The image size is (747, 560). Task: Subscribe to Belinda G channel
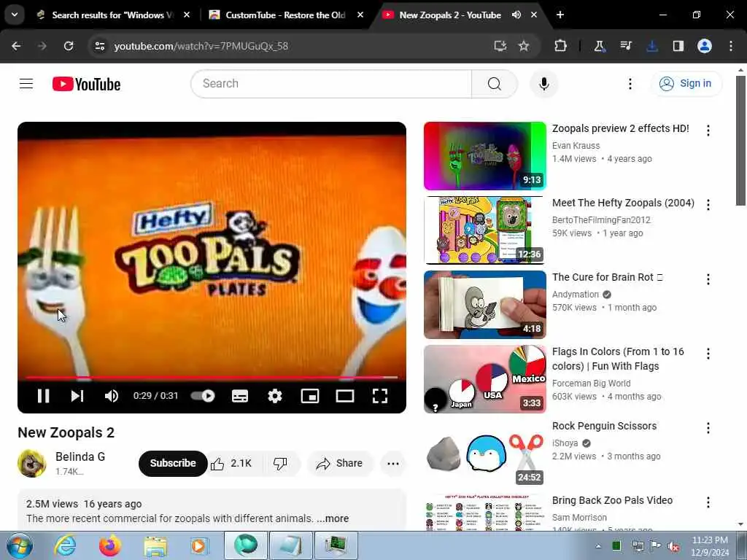click(172, 463)
